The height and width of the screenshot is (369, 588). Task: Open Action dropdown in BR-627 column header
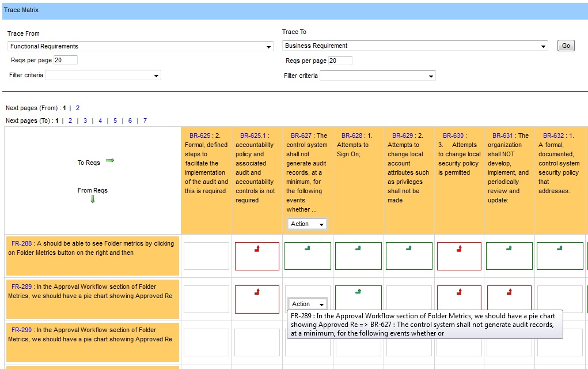tap(307, 224)
